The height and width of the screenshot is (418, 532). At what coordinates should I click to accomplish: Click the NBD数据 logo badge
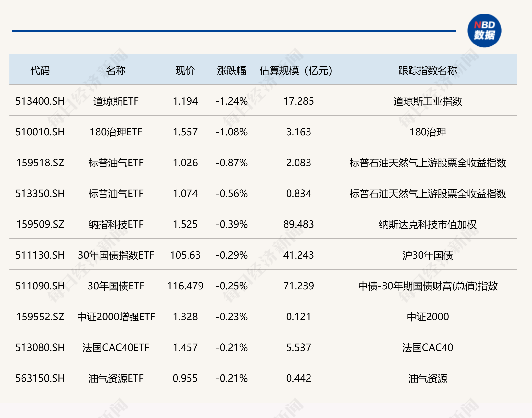[x=484, y=31]
